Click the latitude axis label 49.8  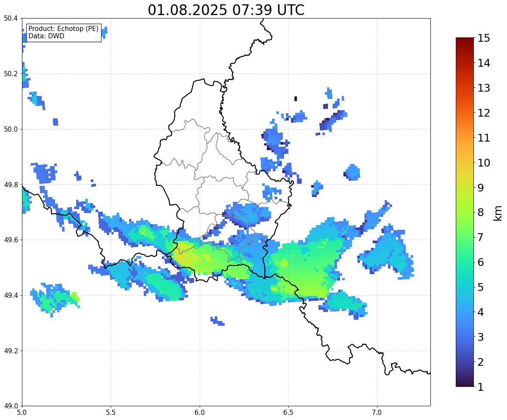pos(11,185)
